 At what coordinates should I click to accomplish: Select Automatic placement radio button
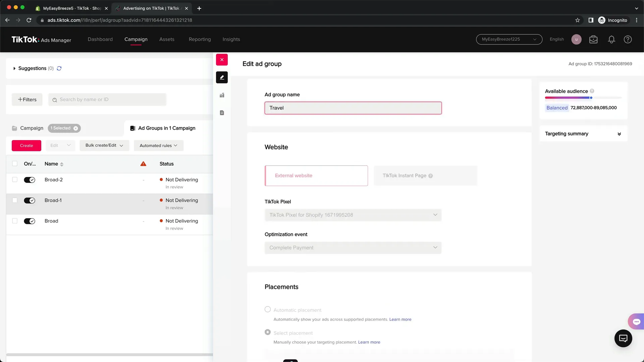pyautogui.click(x=268, y=309)
